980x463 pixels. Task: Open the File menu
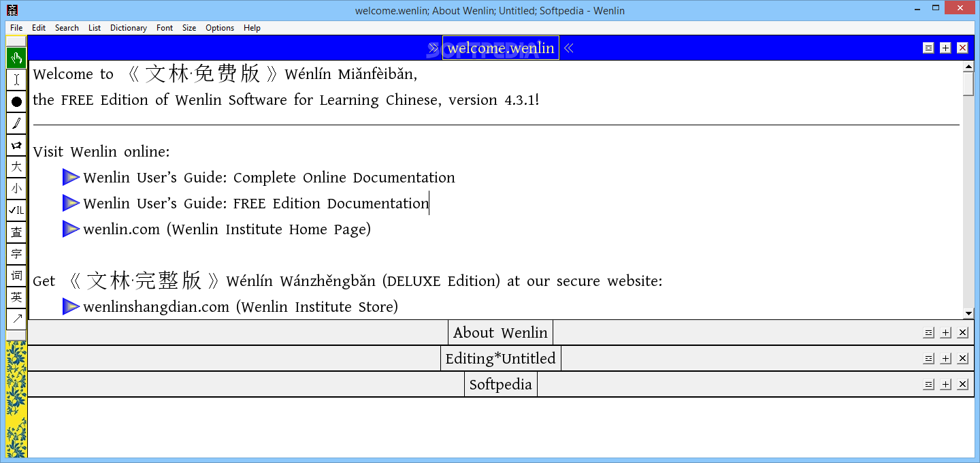[x=16, y=28]
